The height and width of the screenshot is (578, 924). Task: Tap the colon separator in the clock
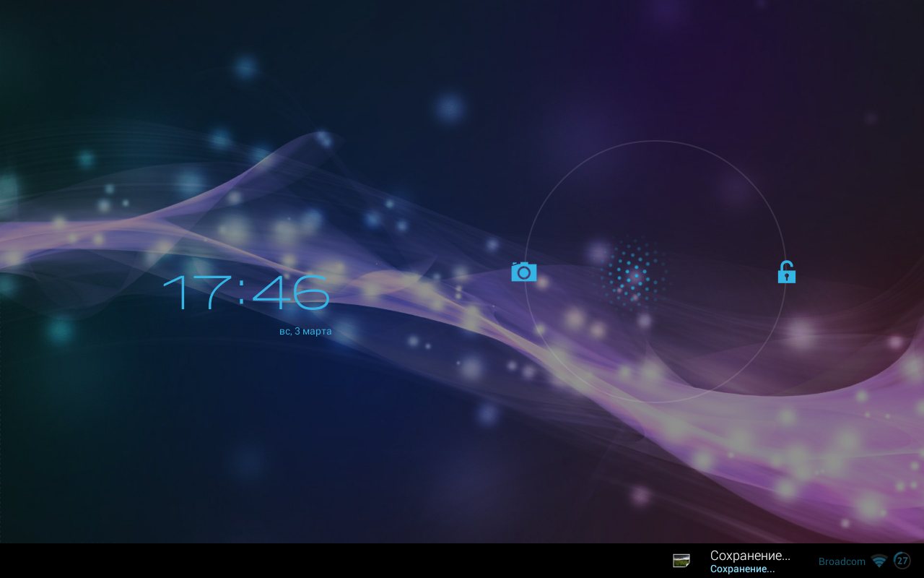click(242, 293)
